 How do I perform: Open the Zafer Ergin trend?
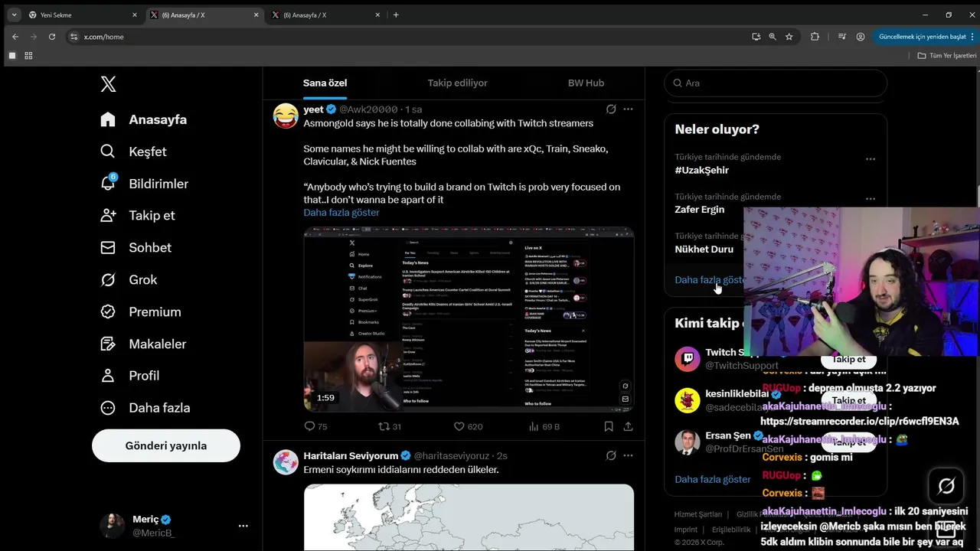point(699,209)
